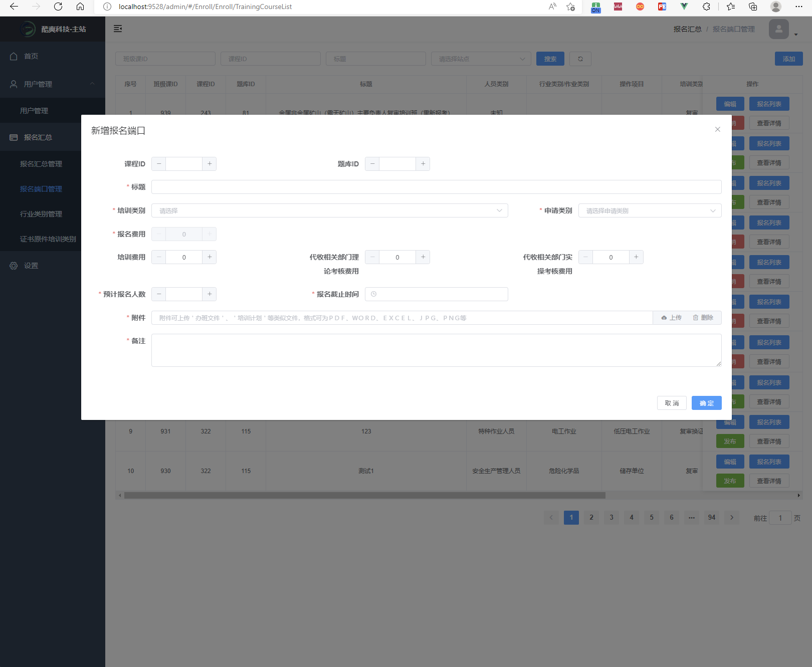Image resolution: width=812 pixels, height=667 pixels.
Task: Open the 报名截止时间 date picker
Action: (436, 294)
